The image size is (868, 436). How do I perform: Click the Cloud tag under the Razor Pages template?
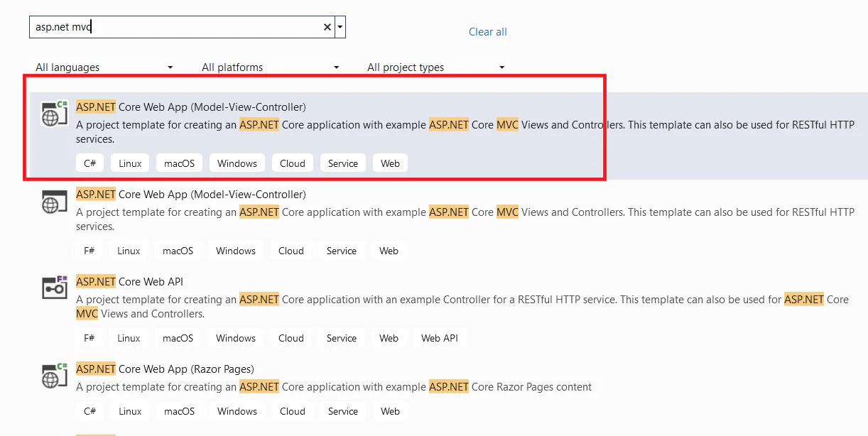coord(293,411)
